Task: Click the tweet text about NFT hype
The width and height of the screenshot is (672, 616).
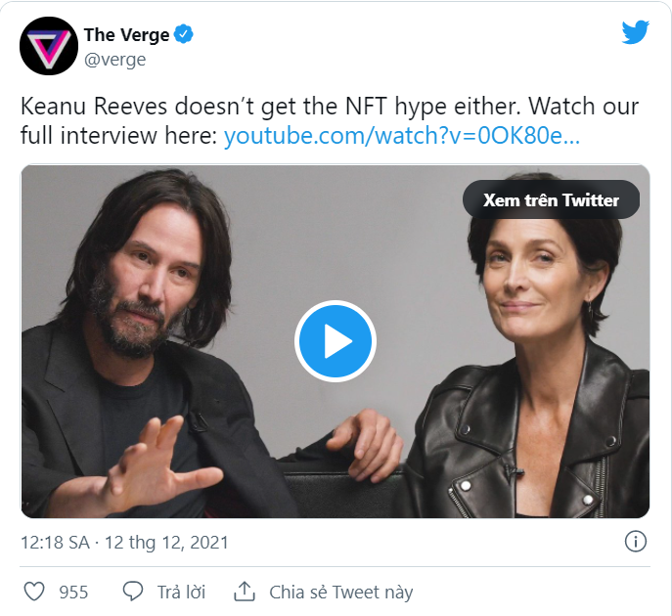Action: coord(293,105)
